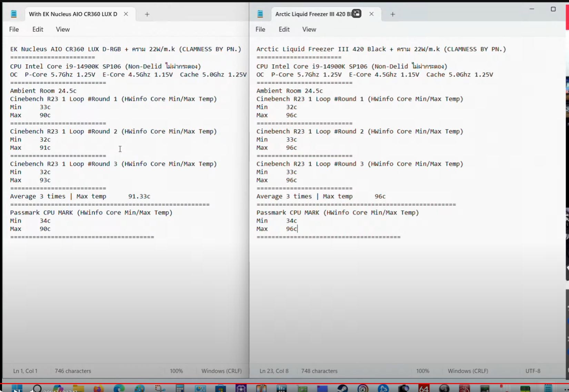Open Ubisoft Connect from the taskbar
Viewport: 569px width, 392px height.
(363, 389)
